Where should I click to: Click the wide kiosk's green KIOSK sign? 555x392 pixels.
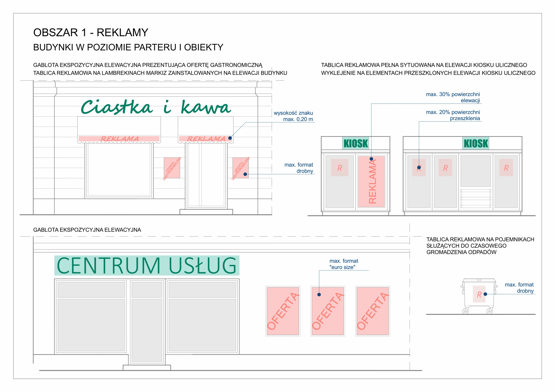476,143
